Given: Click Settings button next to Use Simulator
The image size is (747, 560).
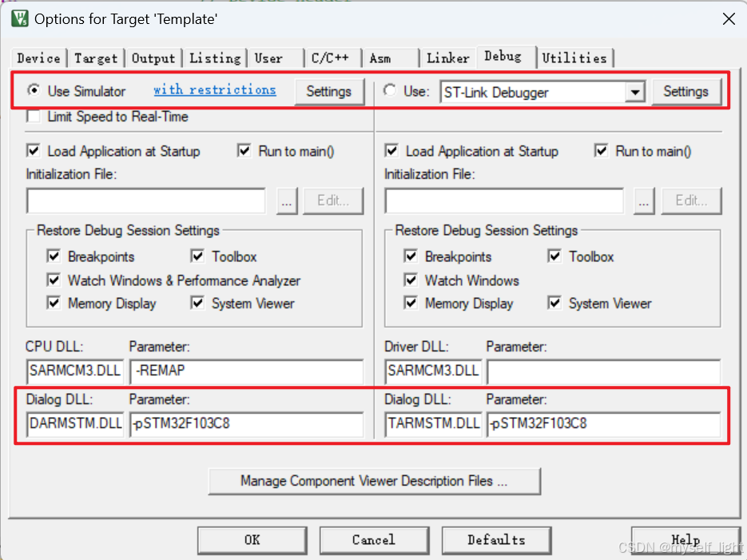Looking at the screenshot, I should (328, 91).
